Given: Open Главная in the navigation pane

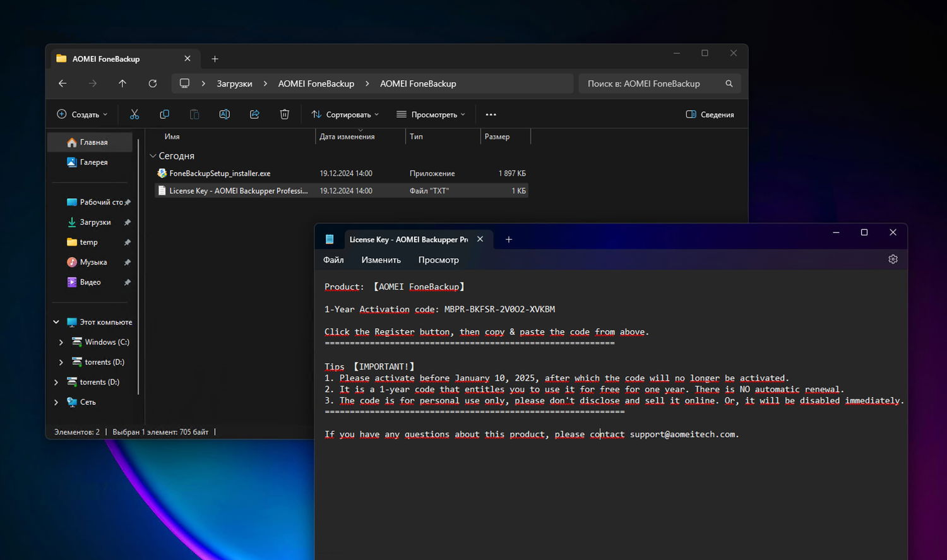Looking at the screenshot, I should coord(90,142).
